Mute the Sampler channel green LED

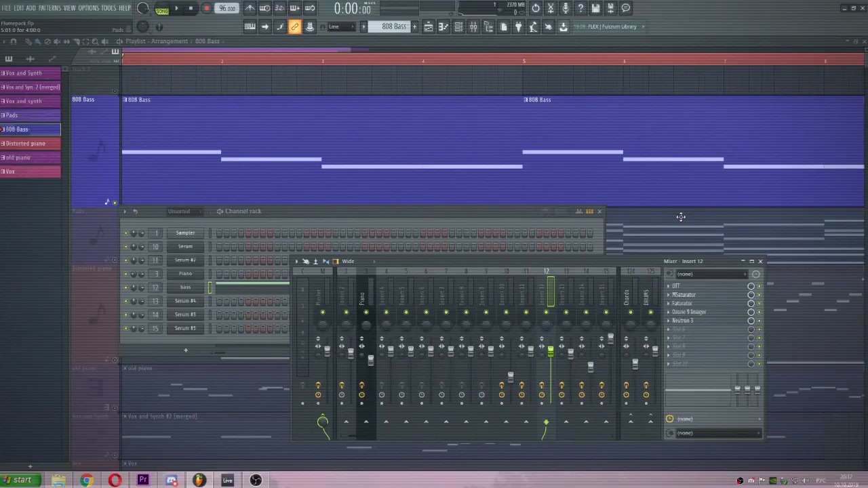125,233
